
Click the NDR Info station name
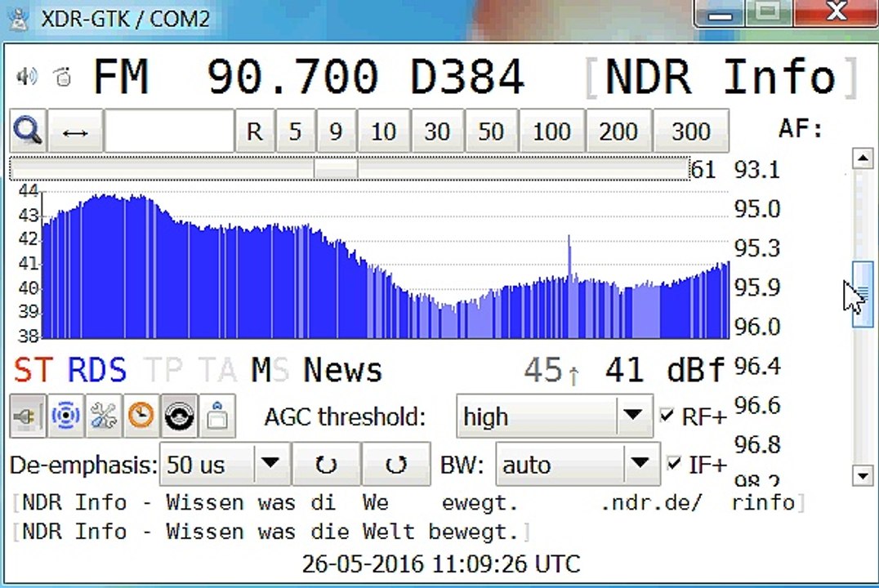pos(721,76)
